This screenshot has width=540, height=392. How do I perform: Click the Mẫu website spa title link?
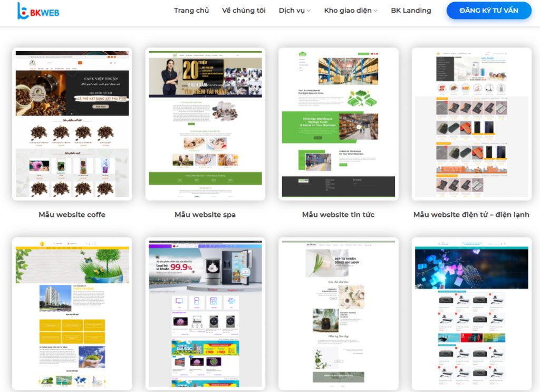[x=205, y=215]
